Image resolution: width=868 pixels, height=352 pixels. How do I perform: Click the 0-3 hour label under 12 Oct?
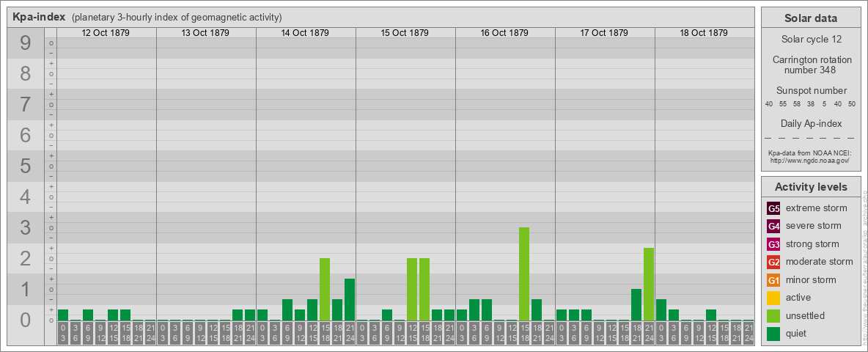tap(63, 334)
